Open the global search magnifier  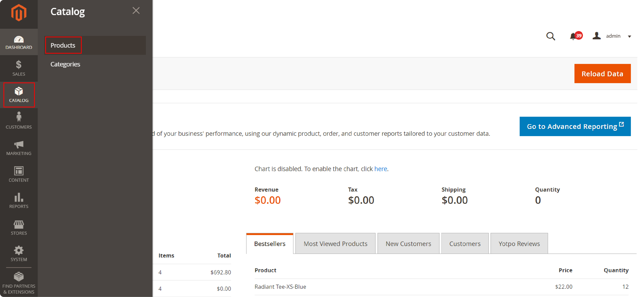(x=551, y=36)
